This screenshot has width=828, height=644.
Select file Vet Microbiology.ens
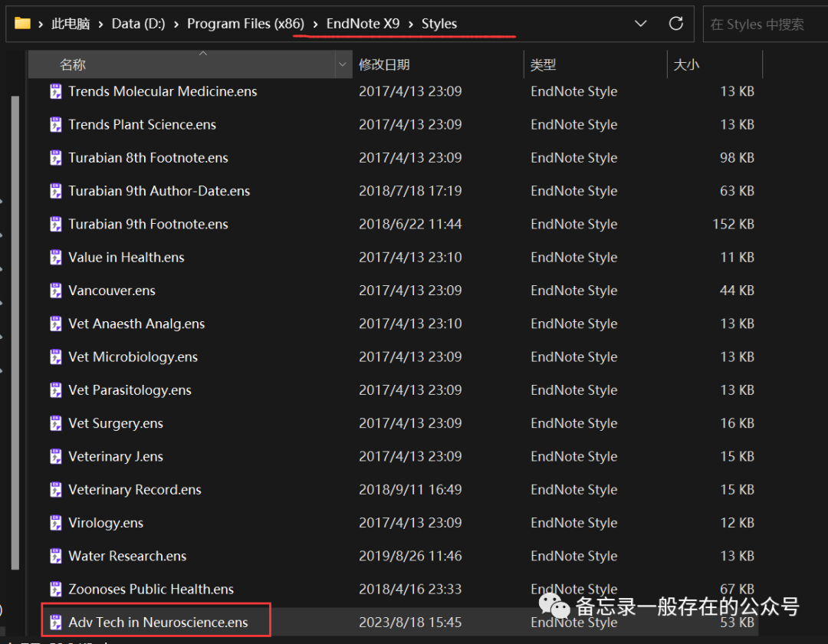tap(133, 356)
